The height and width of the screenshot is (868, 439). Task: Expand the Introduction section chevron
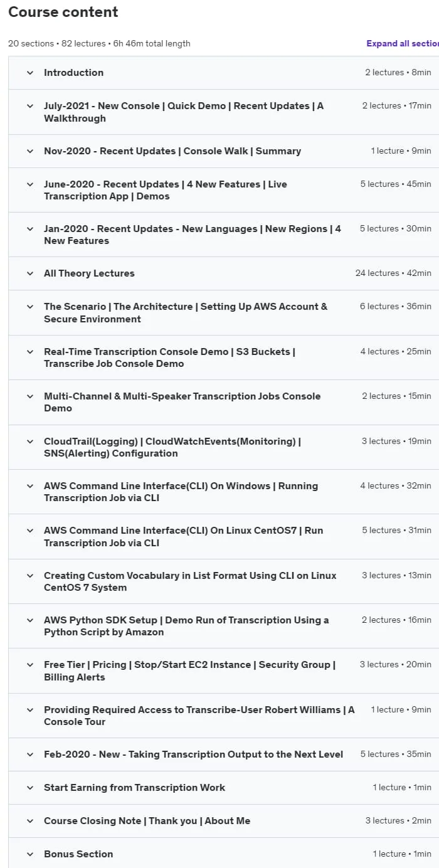point(30,73)
